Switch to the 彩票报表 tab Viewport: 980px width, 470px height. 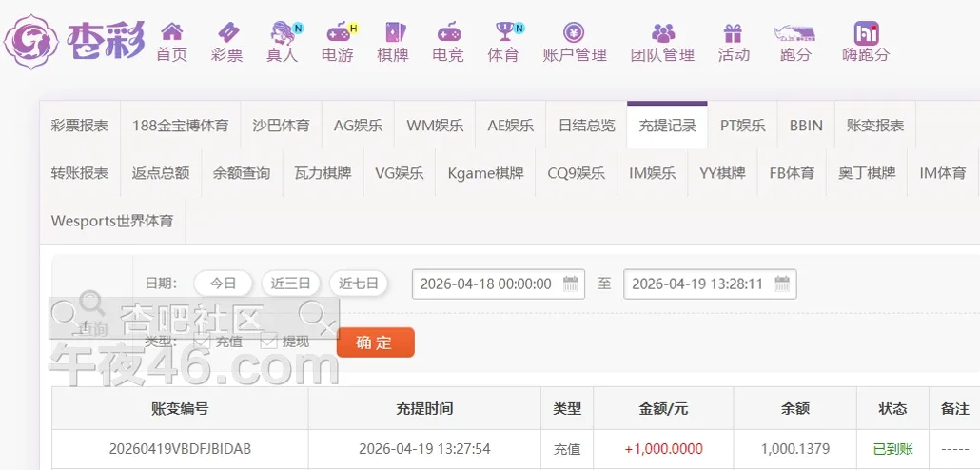click(80, 126)
